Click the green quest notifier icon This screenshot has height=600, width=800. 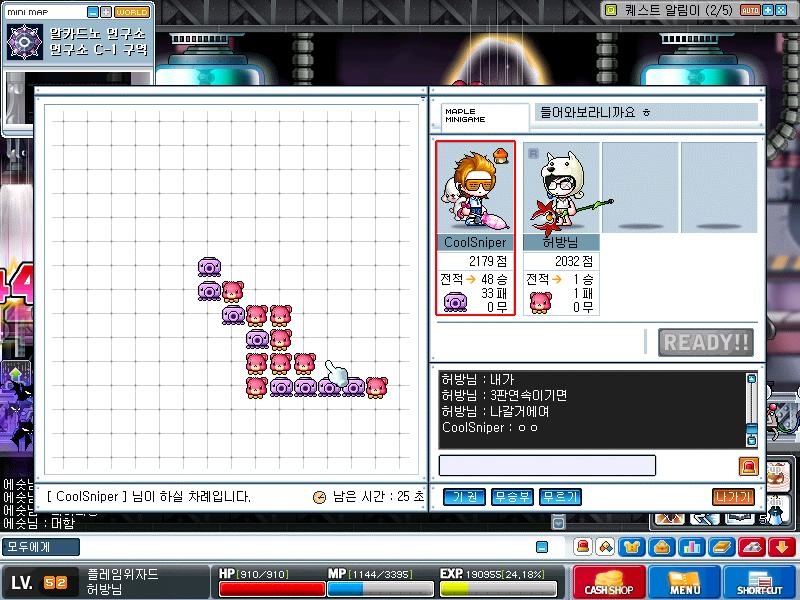click(611, 10)
